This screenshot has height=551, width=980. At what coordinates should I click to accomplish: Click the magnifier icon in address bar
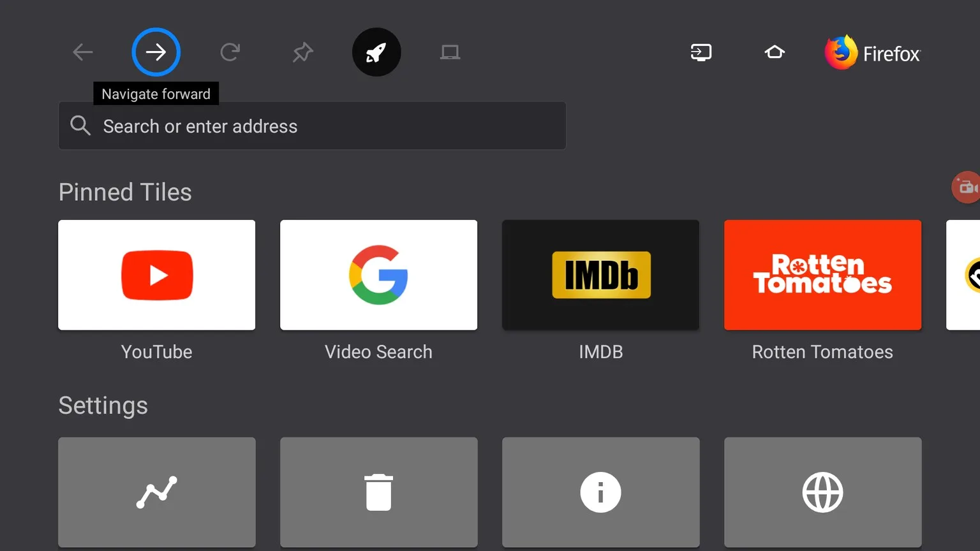[80, 126]
